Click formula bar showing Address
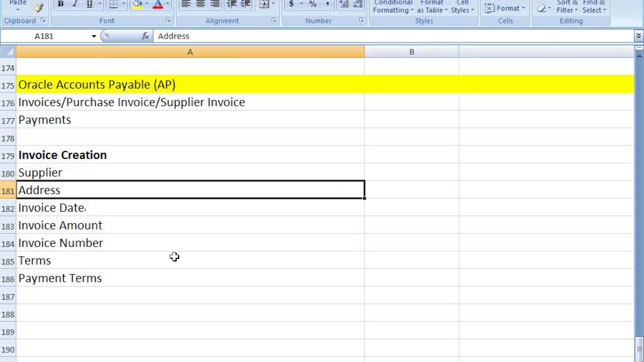Image resolution: width=644 pixels, height=362 pixels. click(x=394, y=36)
